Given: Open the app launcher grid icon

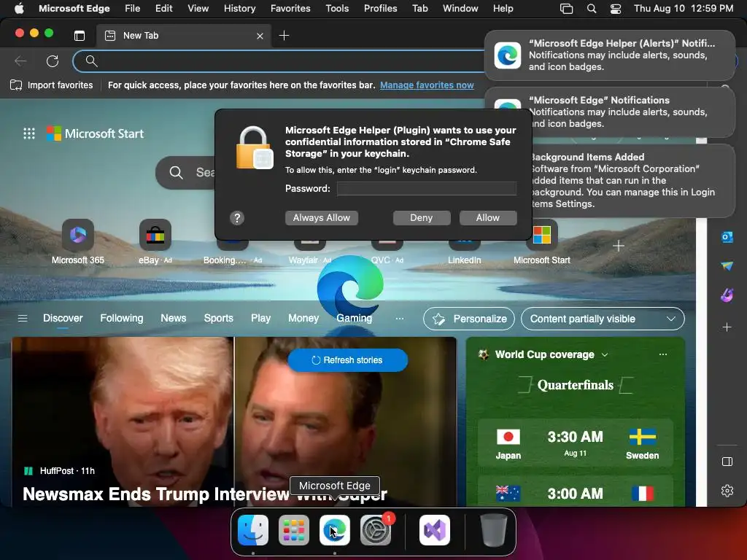Looking at the screenshot, I should coord(29,133).
